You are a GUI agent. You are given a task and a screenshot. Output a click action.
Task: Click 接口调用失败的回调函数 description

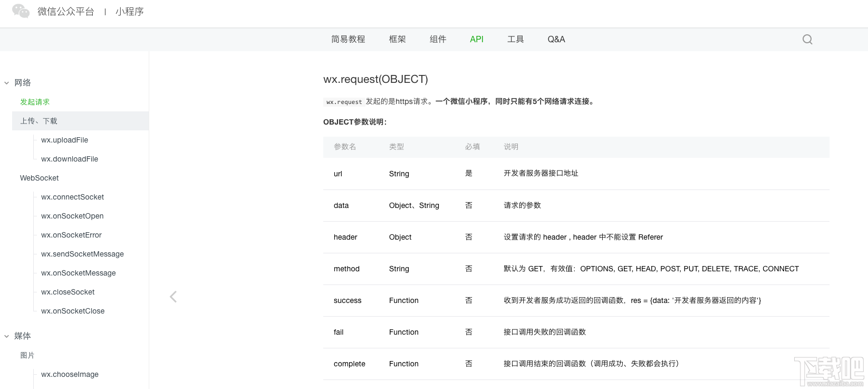pyautogui.click(x=545, y=332)
